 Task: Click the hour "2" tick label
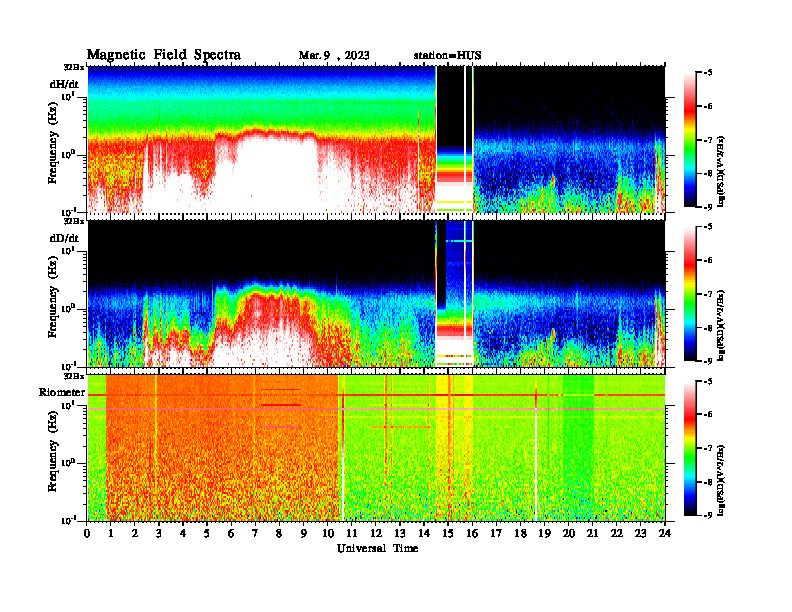[135, 533]
